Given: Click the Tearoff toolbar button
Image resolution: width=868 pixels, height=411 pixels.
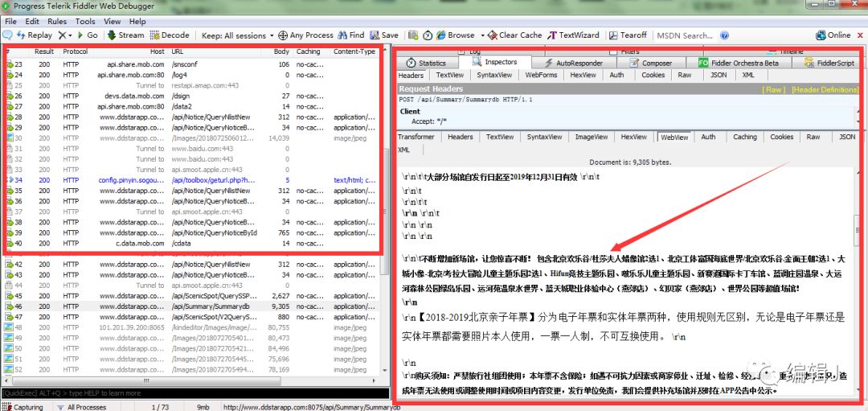Looking at the screenshot, I should pyautogui.click(x=628, y=35).
